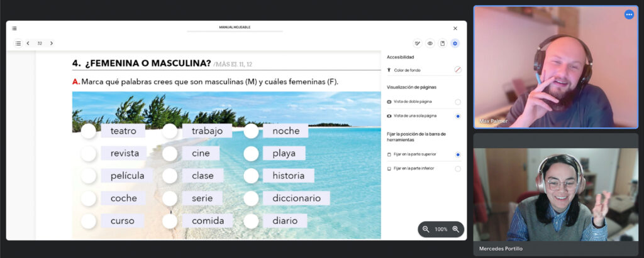The image size is (644, 258).
Task: Select Vista de doble página option
Action: (x=458, y=102)
